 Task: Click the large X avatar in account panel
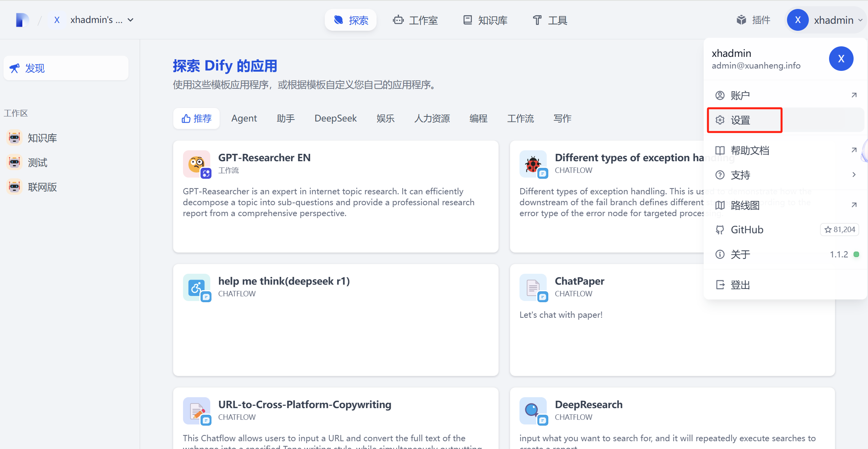841,58
